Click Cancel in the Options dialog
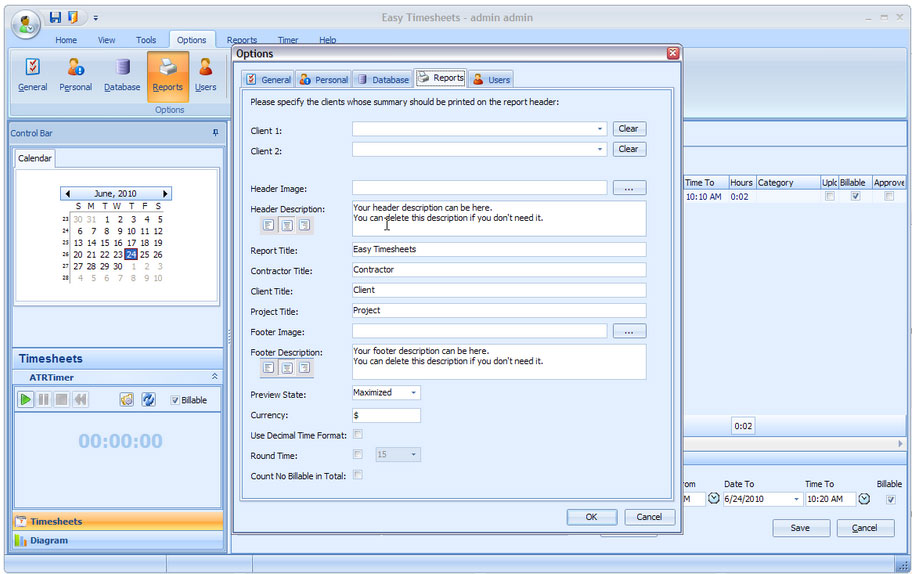Viewport: 914px width, 574px height. [649, 517]
